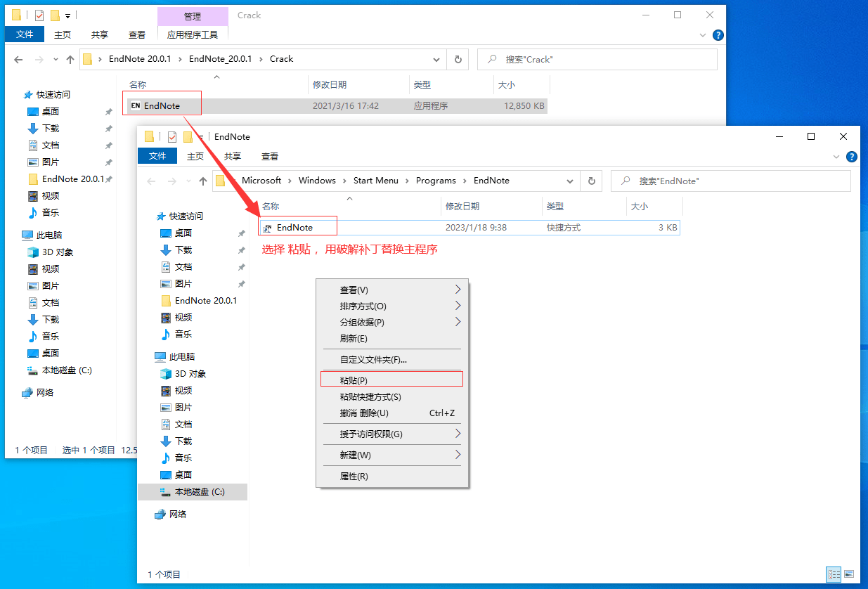Switch to 应用程序工具 tab in Crack window
Image resolution: width=868 pixels, height=589 pixels.
[x=193, y=34]
